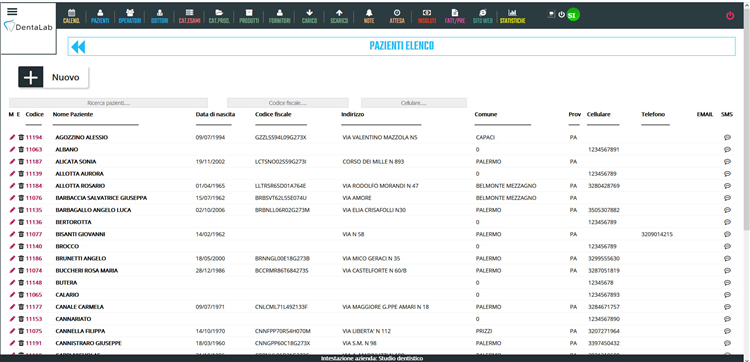Viewport: 750px width, 362px height.
Task: Click the red power logout icon
Action: pyautogui.click(x=730, y=16)
